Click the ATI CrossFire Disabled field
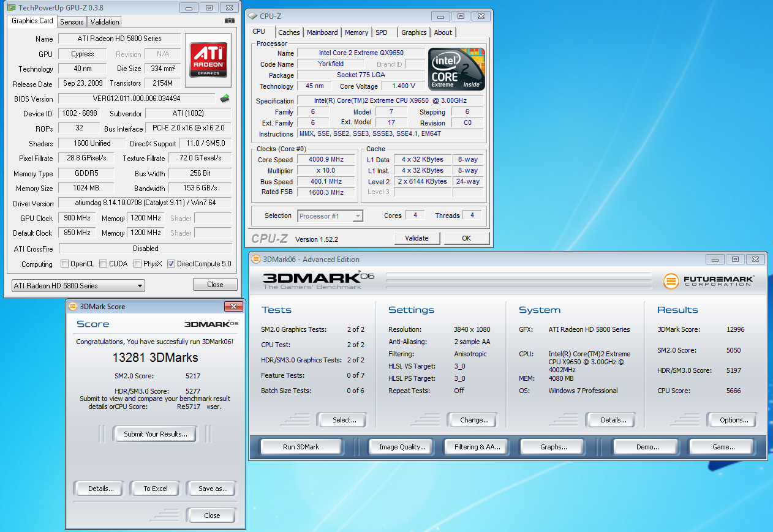Viewport: 773px width, 532px height. click(145, 249)
